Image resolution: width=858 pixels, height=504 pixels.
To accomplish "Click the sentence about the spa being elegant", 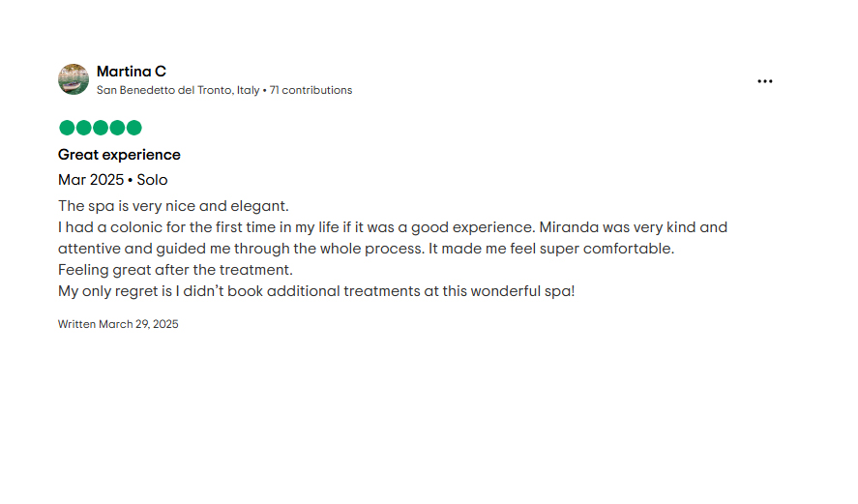I will point(173,206).
